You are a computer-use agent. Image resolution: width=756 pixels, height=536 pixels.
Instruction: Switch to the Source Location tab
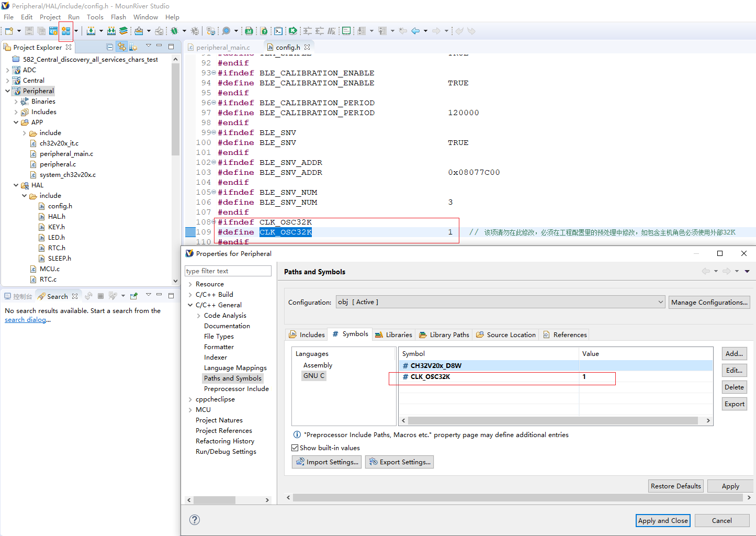tap(506, 334)
